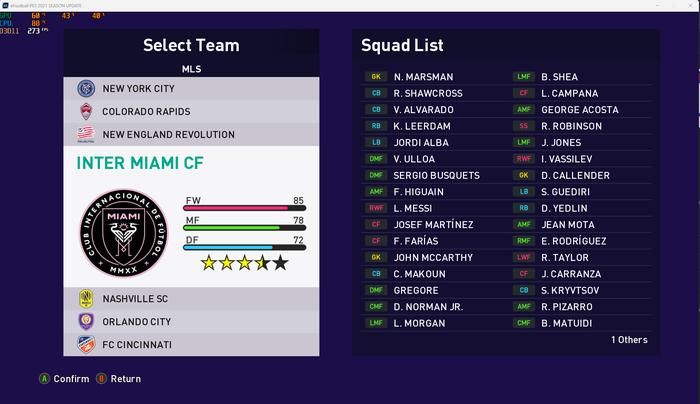
Task: Open the 1 Others squad entry
Action: (x=630, y=340)
